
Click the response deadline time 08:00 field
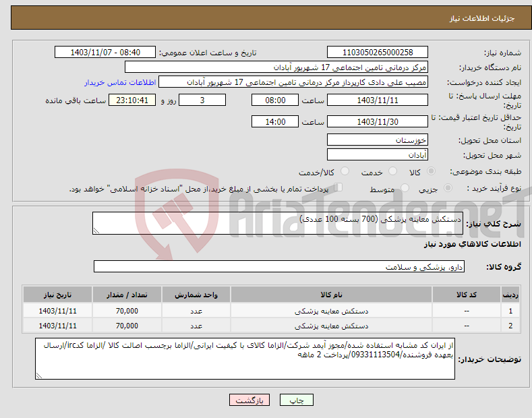(275, 100)
